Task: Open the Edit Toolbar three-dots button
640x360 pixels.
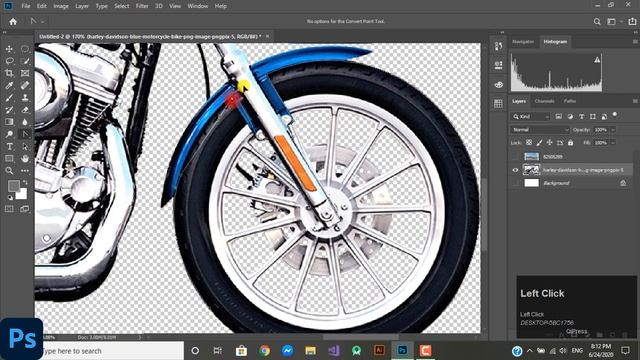Action: pos(25,171)
